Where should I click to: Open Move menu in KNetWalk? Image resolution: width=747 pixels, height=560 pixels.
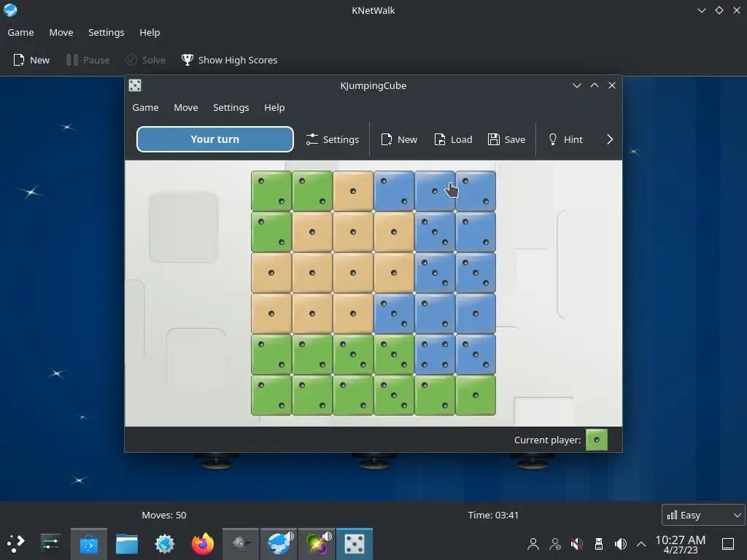[x=61, y=32]
